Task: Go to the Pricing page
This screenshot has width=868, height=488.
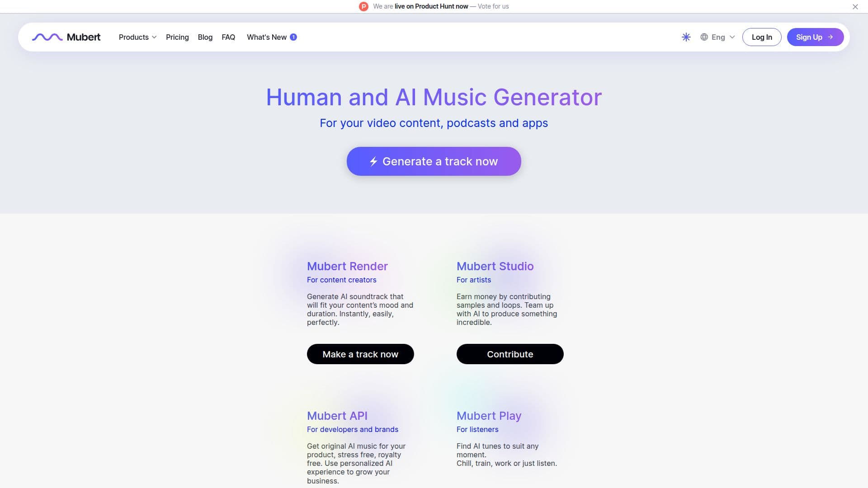Action: tap(177, 37)
